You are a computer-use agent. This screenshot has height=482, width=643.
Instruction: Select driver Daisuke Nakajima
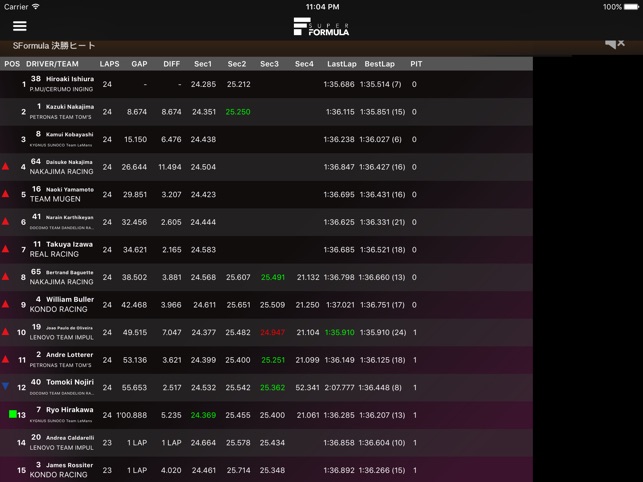[69, 162]
